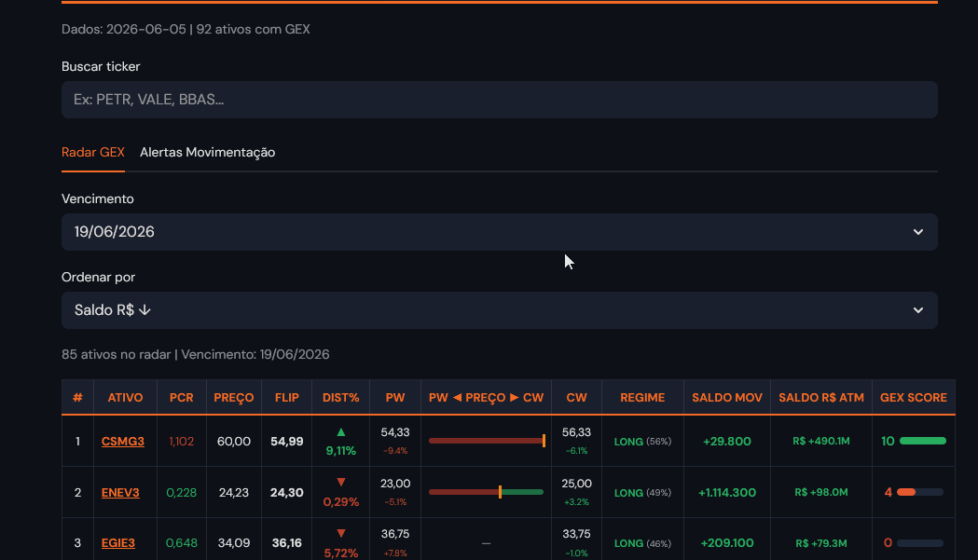The image size is (978, 560).
Task: Click the EGIE3 GEX score bar showing 0
Action: (x=920, y=543)
